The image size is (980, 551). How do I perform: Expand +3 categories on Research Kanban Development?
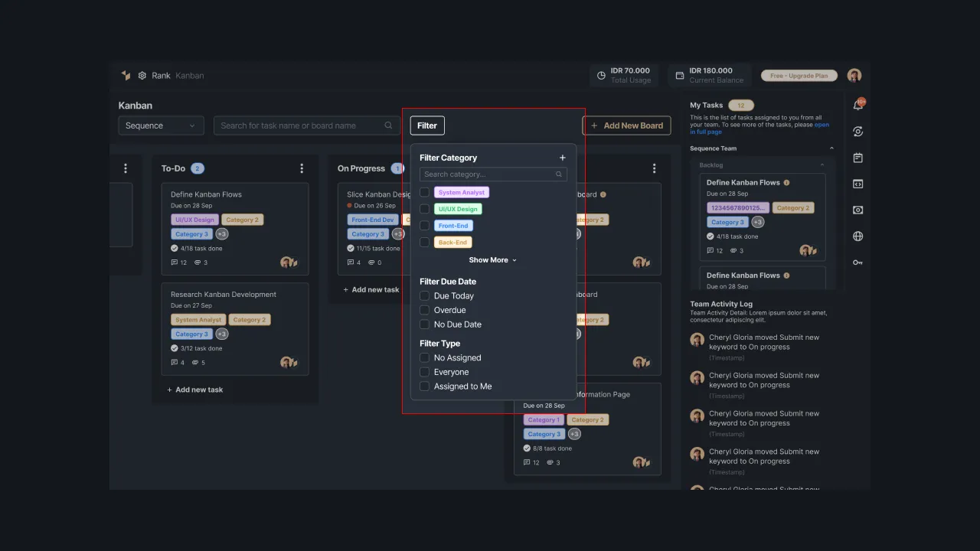pos(221,334)
